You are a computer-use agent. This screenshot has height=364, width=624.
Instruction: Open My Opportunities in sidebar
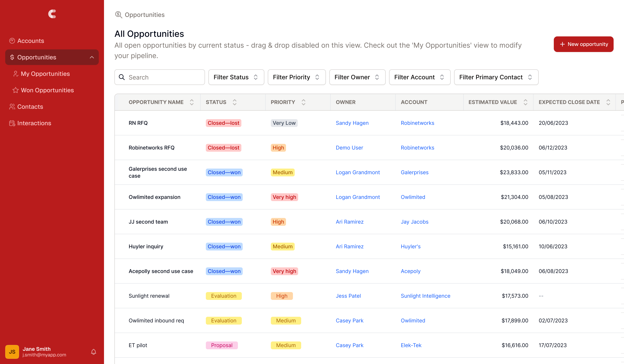click(45, 74)
